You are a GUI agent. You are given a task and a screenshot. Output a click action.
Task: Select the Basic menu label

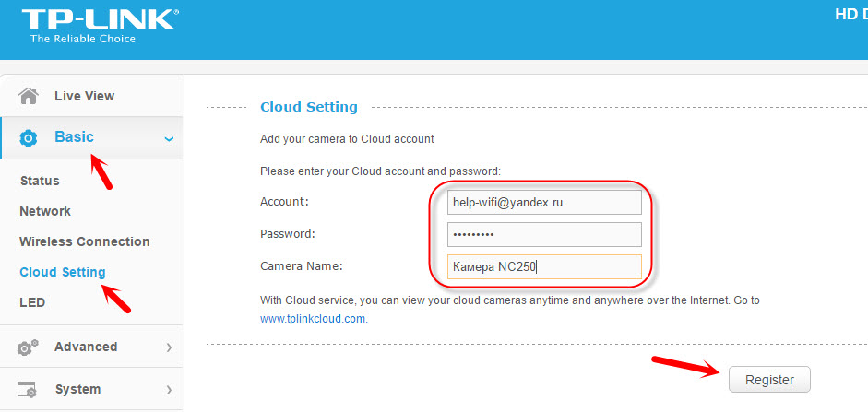[x=74, y=136]
